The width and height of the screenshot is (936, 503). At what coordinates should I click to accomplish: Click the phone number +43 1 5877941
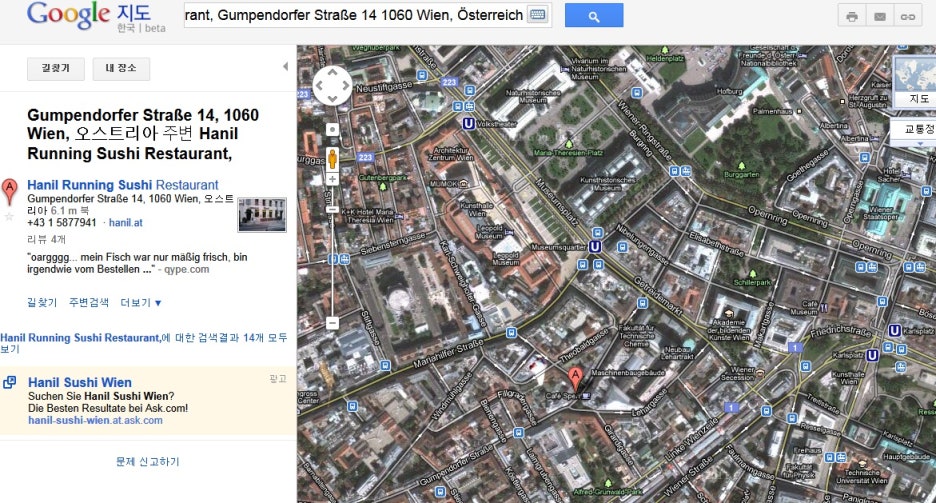point(61,223)
